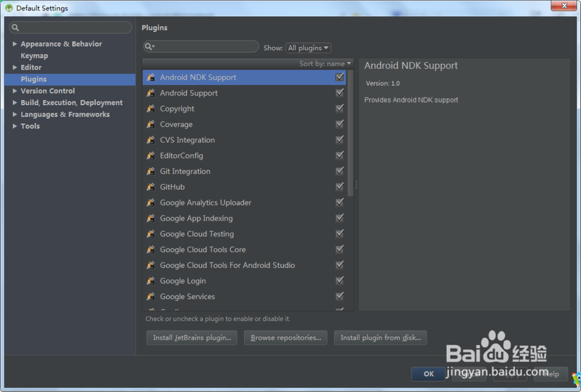Disable the Android NDK Support plugin checkbox
Image resolution: width=581 pixels, height=392 pixels.
339,77
